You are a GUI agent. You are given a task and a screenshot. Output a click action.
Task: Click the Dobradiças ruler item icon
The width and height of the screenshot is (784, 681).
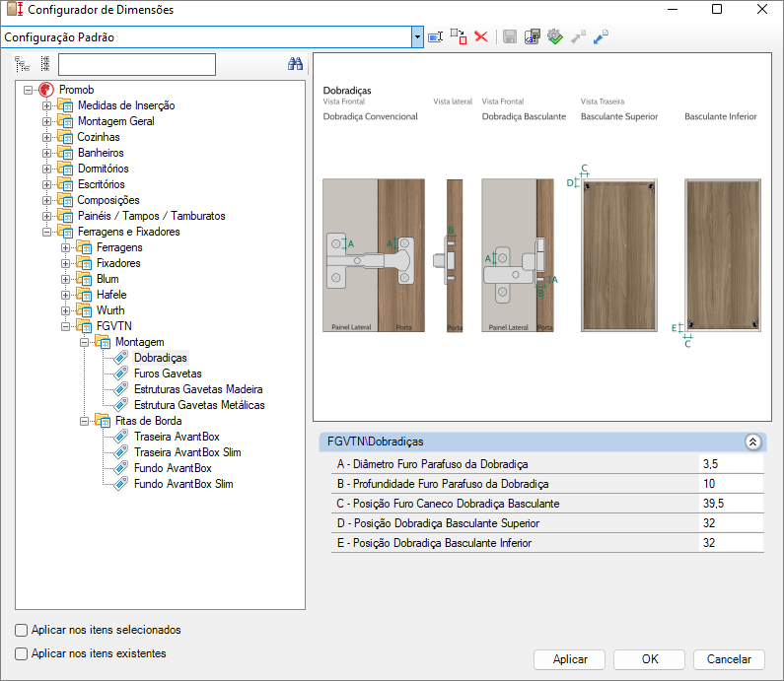click(x=121, y=358)
